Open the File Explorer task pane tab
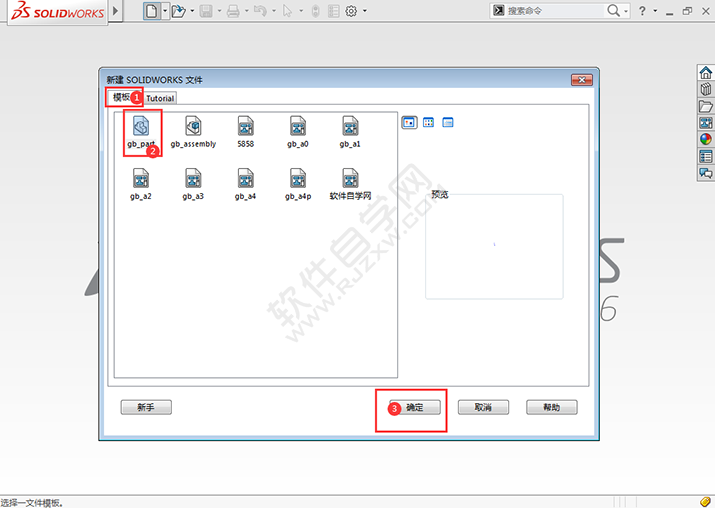Viewport: 715px width, 508px height. (x=705, y=106)
